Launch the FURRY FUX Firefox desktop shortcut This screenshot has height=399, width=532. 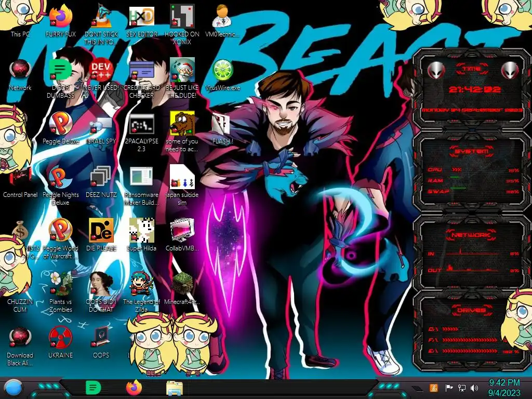pyautogui.click(x=60, y=20)
